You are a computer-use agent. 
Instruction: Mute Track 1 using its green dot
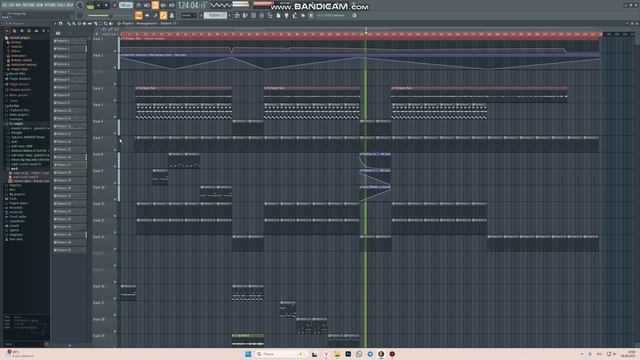click(x=115, y=51)
